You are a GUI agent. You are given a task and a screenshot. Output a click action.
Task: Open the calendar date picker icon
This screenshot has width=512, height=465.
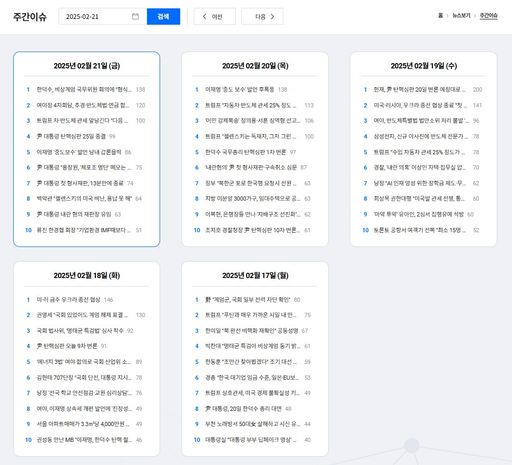pyautogui.click(x=135, y=16)
